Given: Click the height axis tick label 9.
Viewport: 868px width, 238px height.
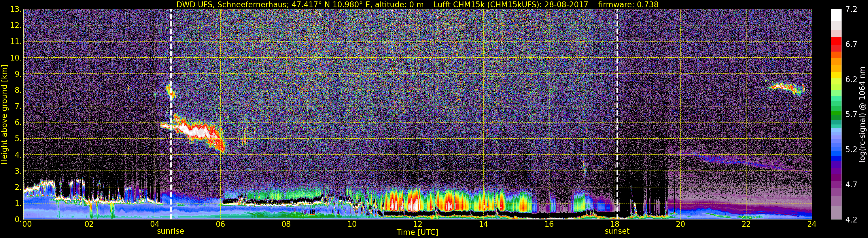Looking at the screenshot, I should point(18,74).
